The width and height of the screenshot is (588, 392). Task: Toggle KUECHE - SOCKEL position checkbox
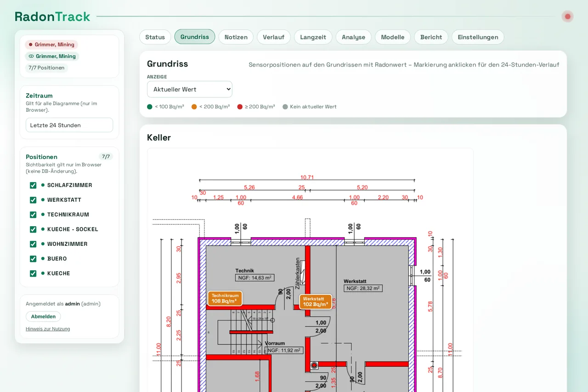(33, 229)
